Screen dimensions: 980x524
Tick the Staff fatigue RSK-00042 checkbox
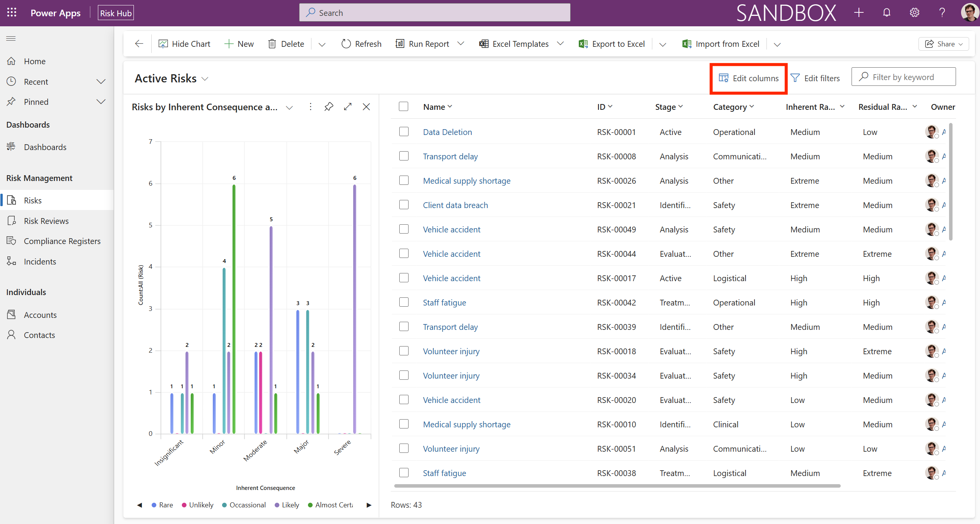[404, 302]
